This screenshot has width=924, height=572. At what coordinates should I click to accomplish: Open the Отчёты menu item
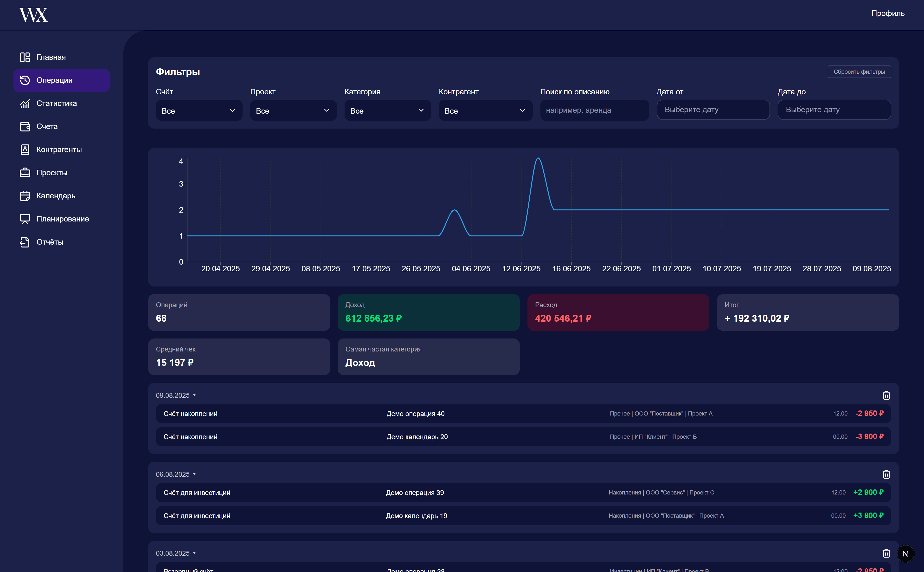pyautogui.click(x=50, y=242)
